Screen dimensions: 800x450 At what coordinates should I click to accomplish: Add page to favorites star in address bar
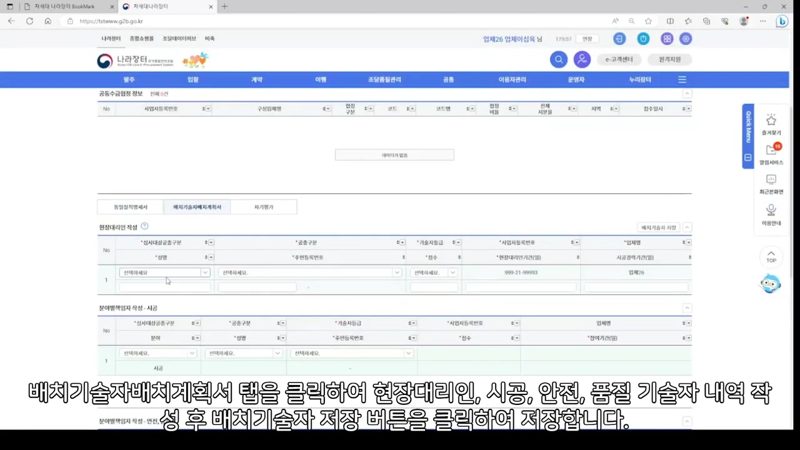648,21
